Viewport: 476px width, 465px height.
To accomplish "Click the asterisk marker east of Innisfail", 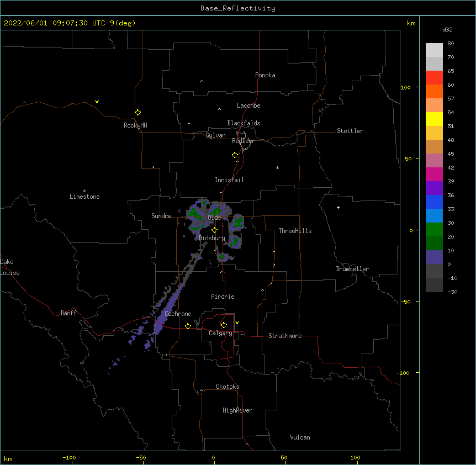I will coord(277,167).
